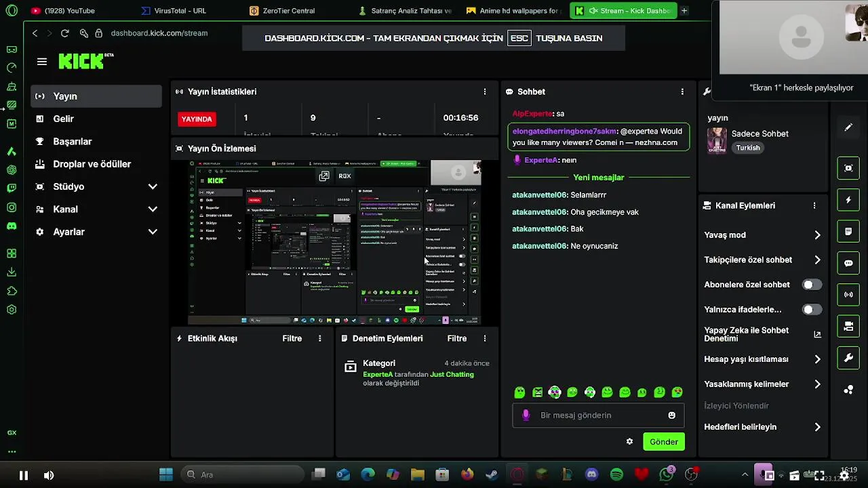Click the layout panels icon in right toolbar

(x=848, y=327)
